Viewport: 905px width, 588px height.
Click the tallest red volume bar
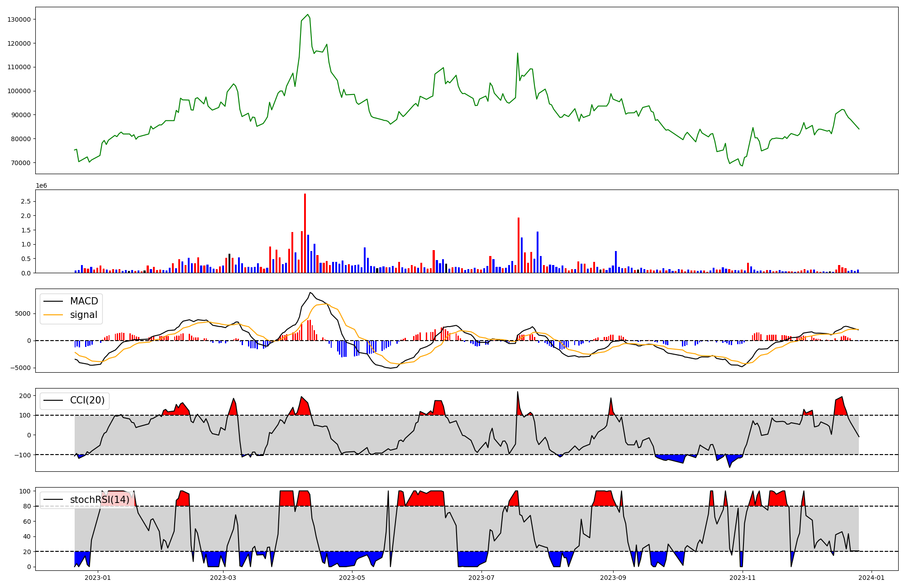pyautogui.click(x=305, y=233)
